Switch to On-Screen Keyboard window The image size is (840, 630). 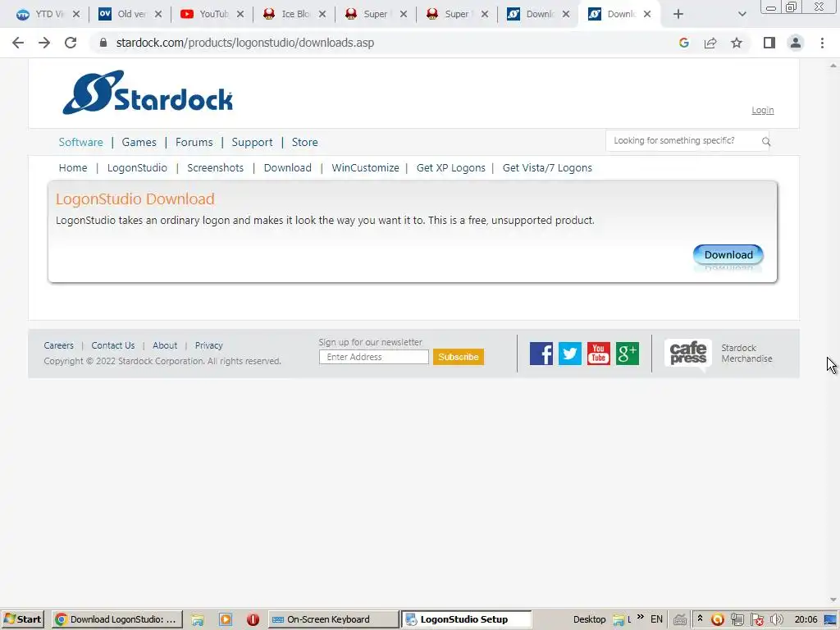(333, 619)
